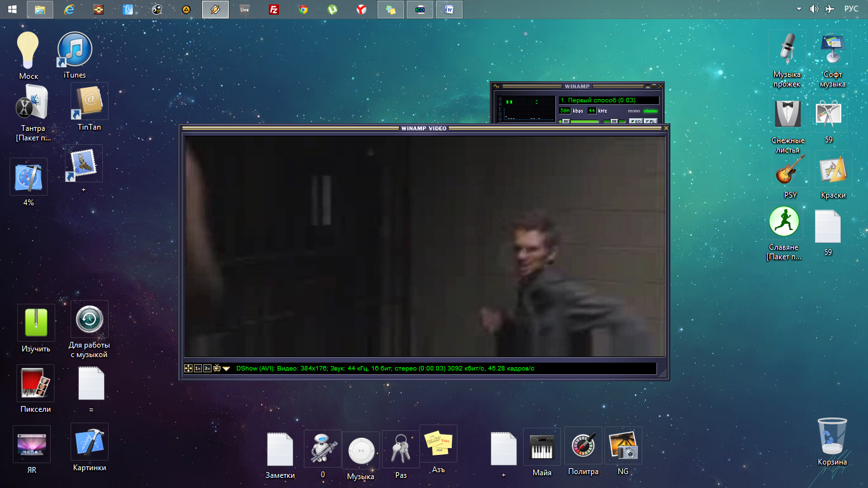Close the Winamp Video window
868x488 pixels.
pyautogui.click(x=666, y=128)
